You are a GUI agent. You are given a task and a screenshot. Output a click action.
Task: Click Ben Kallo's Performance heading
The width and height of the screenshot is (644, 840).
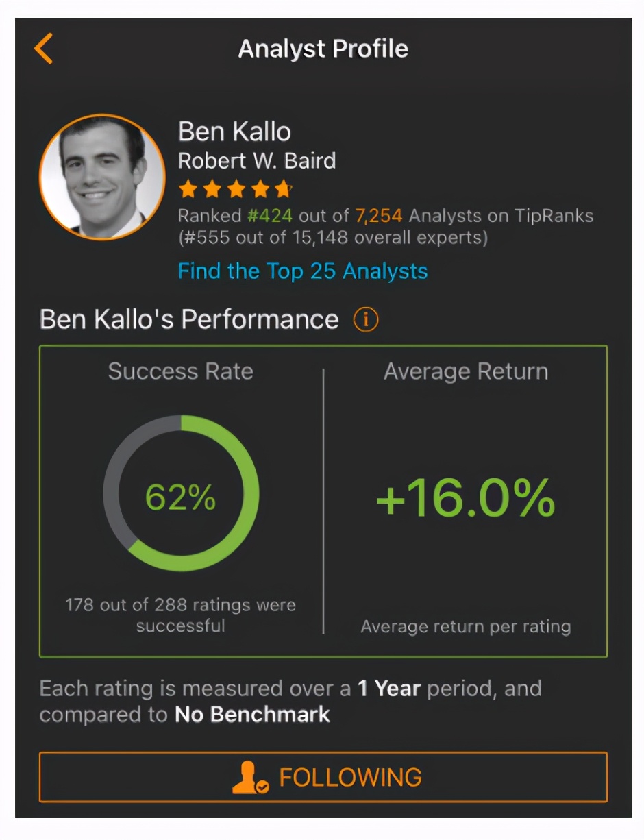tap(189, 319)
